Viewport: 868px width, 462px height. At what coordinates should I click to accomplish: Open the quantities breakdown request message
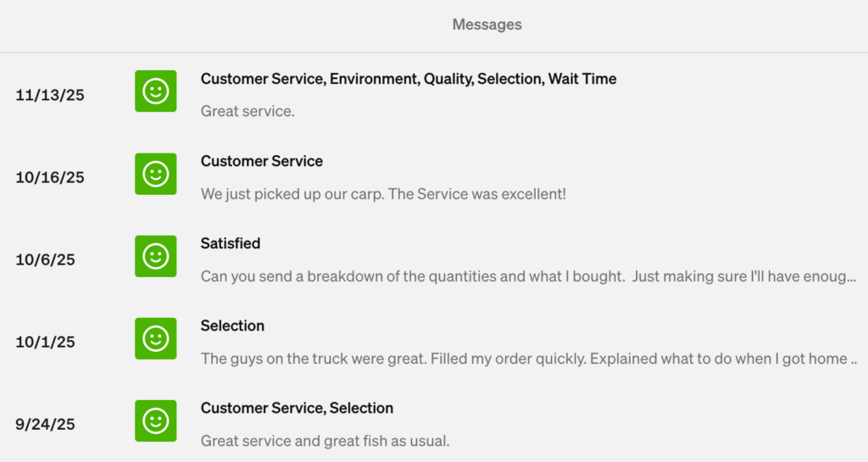(x=527, y=276)
